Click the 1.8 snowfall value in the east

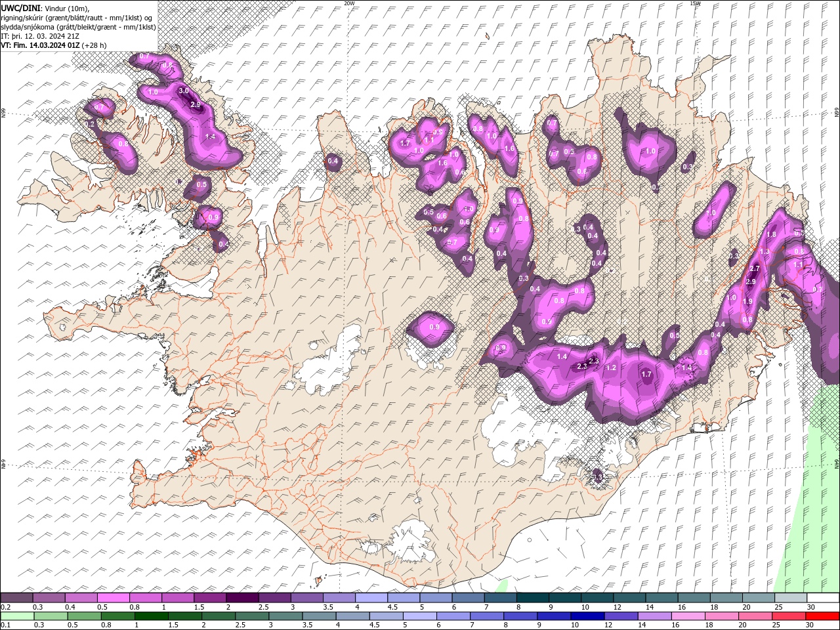coord(771,234)
